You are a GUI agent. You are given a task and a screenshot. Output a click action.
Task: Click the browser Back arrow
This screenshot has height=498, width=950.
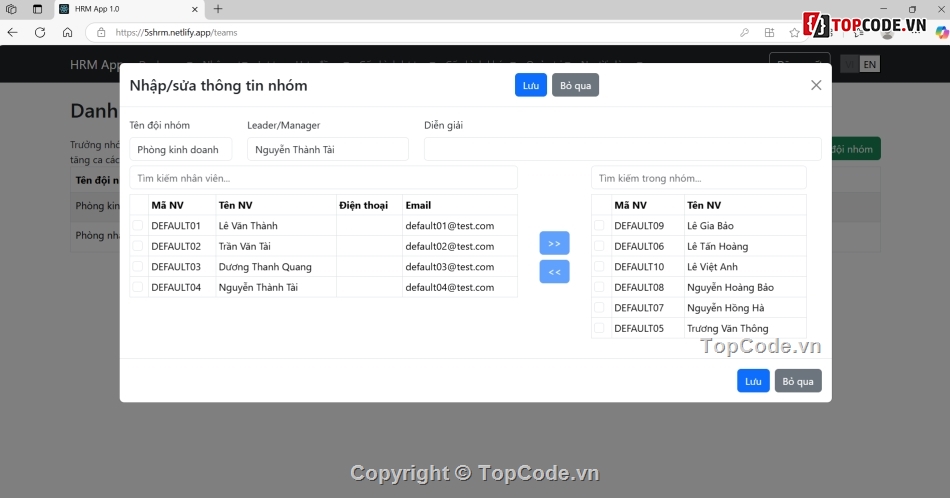pyautogui.click(x=13, y=33)
